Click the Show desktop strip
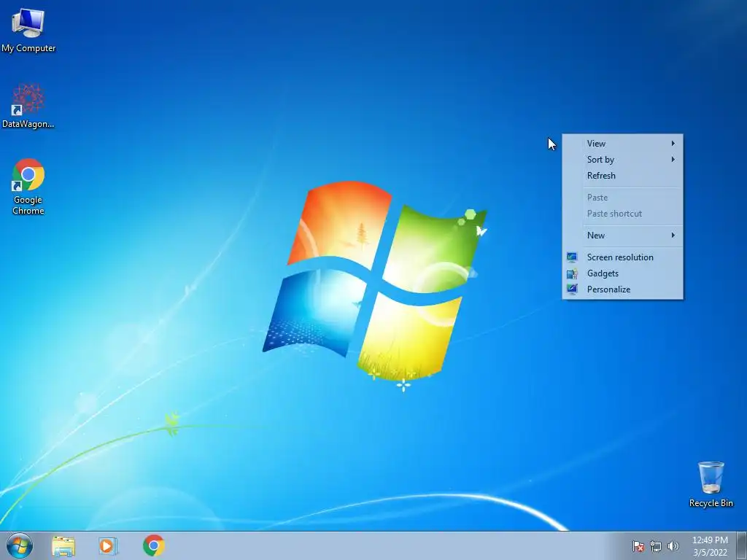This screenshot has width=747, height=560. 742,545
